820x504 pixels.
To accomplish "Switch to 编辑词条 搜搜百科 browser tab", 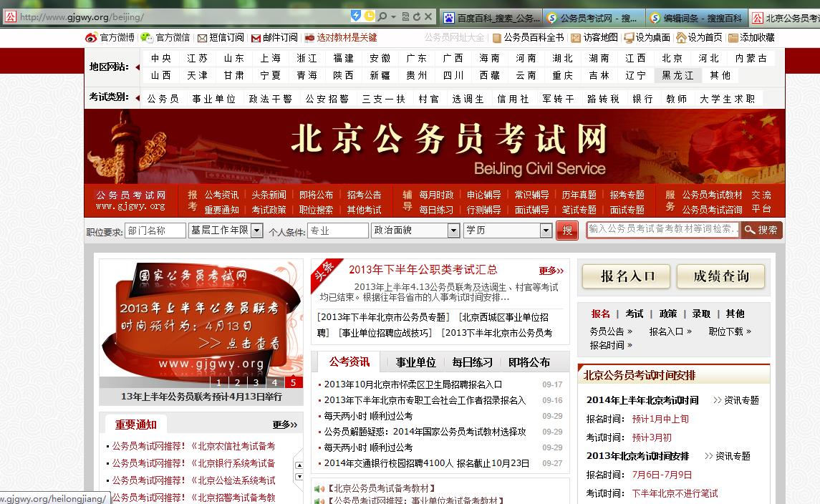I will pyautogui.click(x=697, y=18).
